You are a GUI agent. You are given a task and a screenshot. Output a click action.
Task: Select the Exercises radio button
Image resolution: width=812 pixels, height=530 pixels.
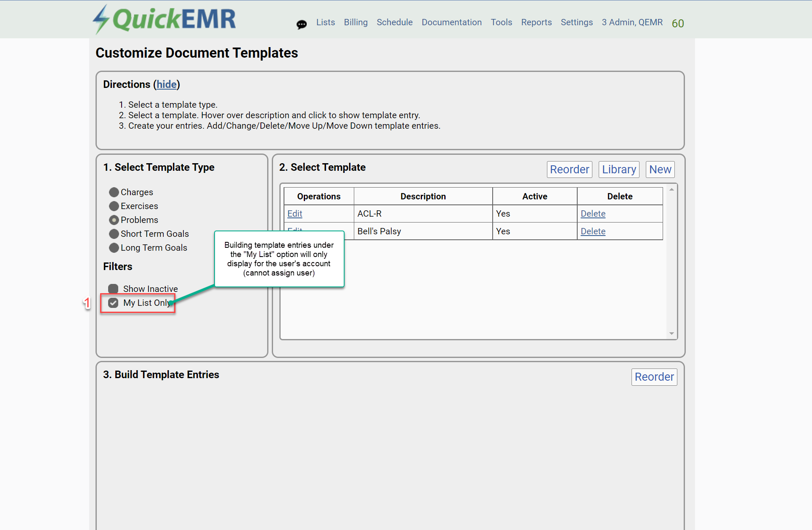(114, 206)
